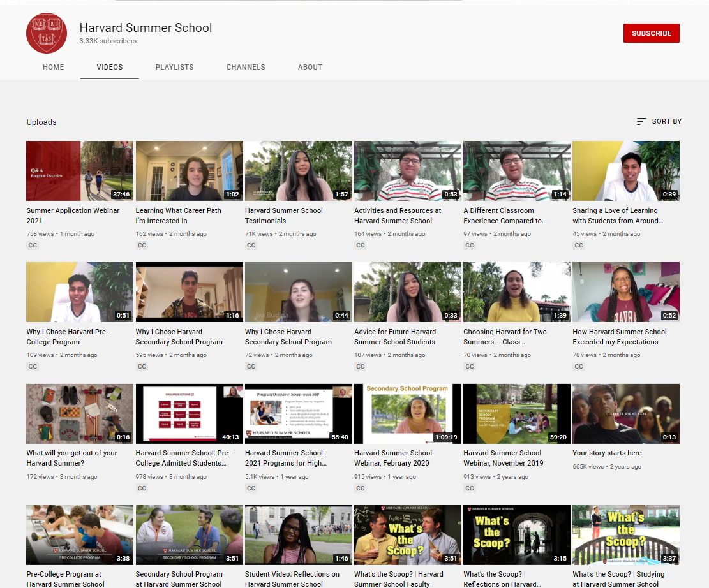Click the Uploads section heading
The image size is (709, 588).
(x=41, y=122)
